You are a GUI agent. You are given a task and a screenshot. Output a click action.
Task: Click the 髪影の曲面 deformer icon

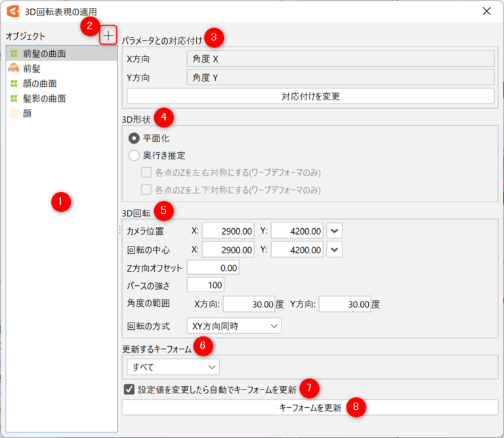tap(13, 99)
